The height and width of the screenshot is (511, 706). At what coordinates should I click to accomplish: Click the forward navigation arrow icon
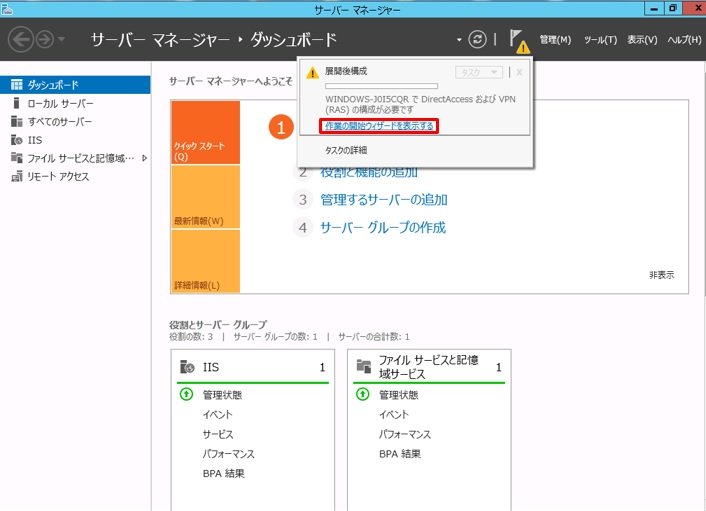pos(46,39)
